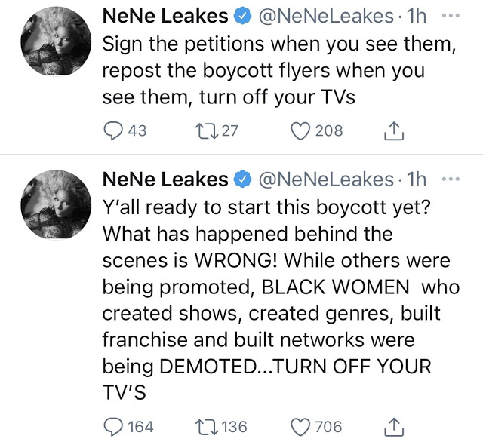Open more options on second tweet
483x448 pixels.
click(x=451, y=180)
